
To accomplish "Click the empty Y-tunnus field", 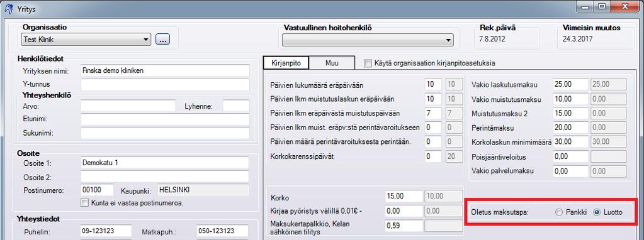I will (x=165, y=85).
